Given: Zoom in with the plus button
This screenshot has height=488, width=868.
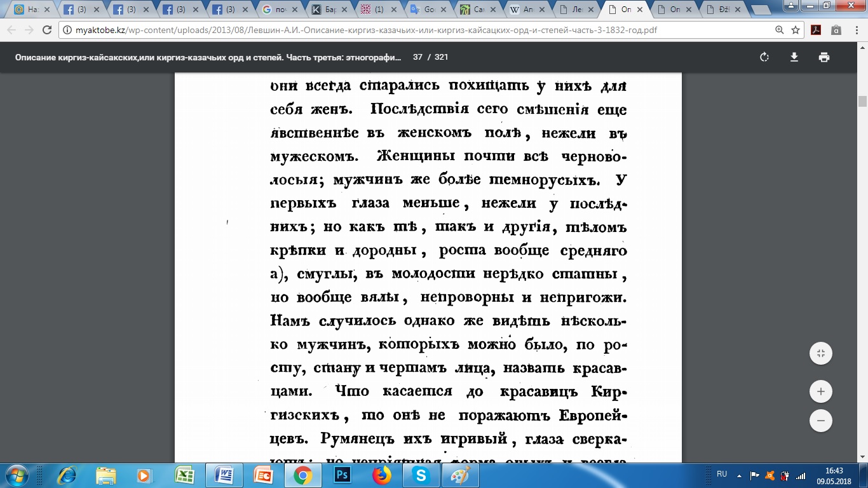Looking at the screenshot, I should (821, 391).
